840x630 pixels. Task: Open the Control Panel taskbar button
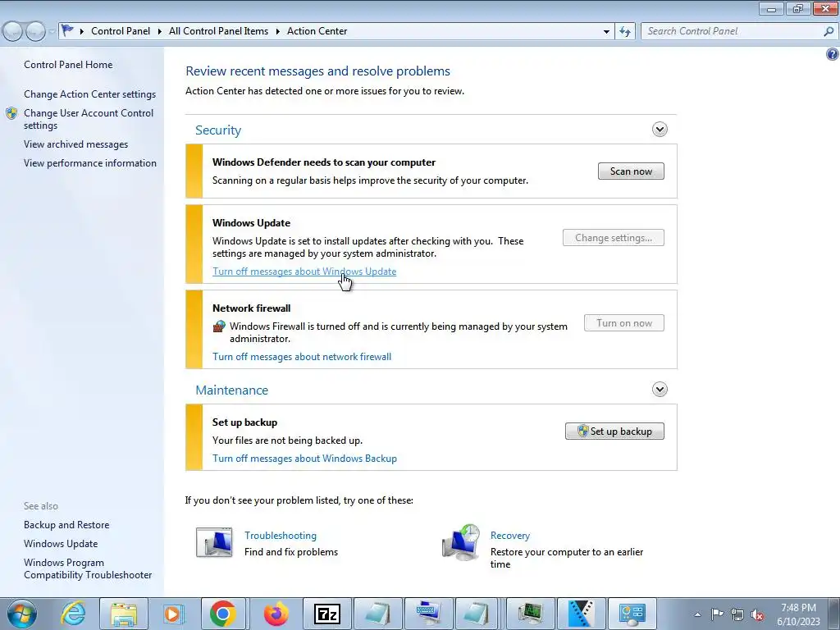pos(632,614)
